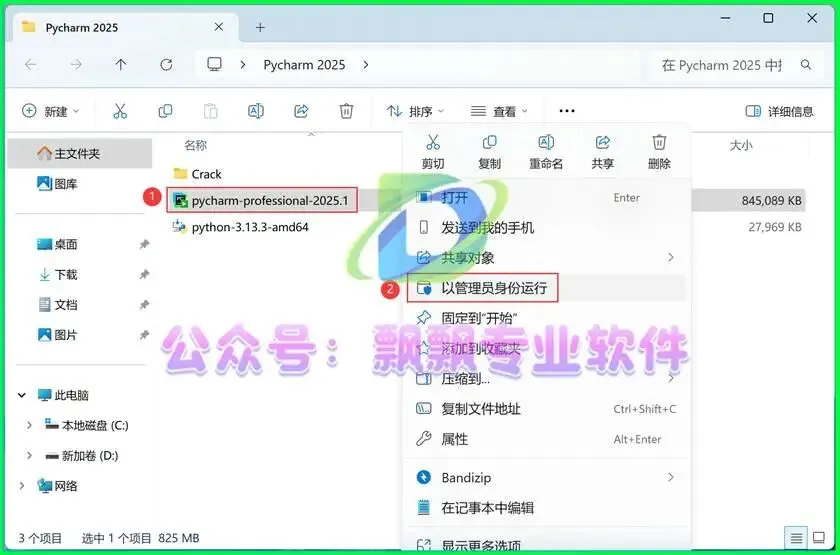Click the Pycharm 2025 tab title
Viewport: 840px width, 555px height.
81,27
